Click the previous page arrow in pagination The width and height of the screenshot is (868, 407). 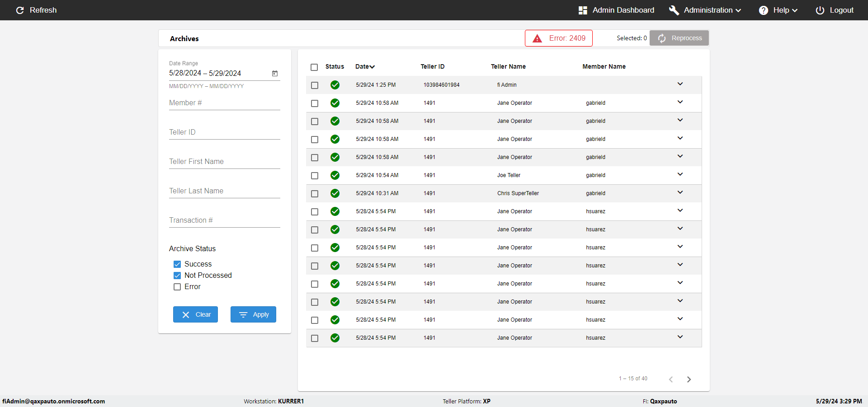coord(671,379)
